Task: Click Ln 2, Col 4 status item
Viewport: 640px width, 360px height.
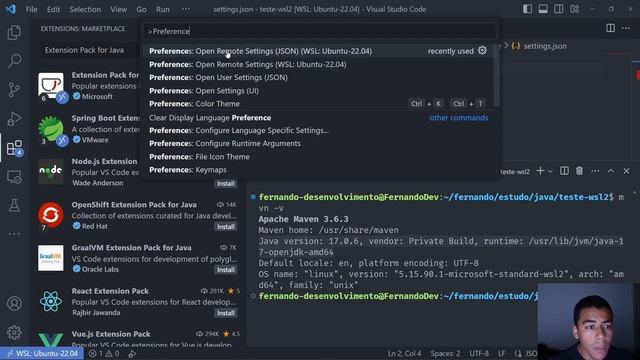Action: pos(404,353)
